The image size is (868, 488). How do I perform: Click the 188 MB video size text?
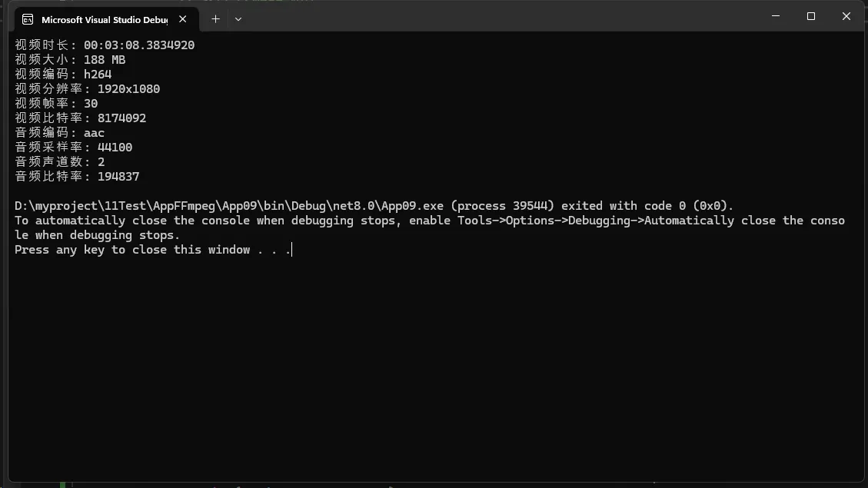coord(105,60)
